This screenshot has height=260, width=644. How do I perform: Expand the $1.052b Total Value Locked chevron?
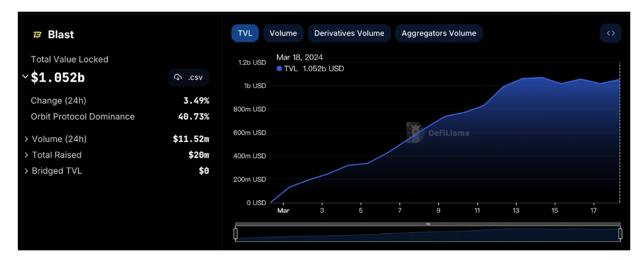point(25,77)
